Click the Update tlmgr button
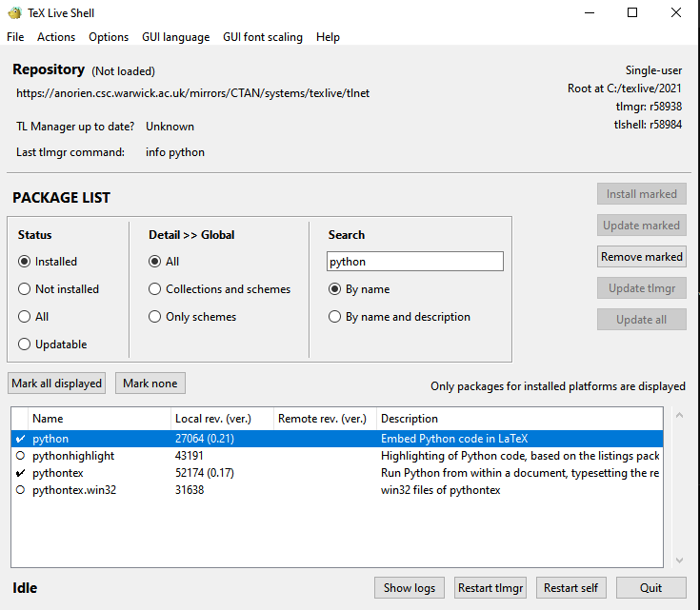This screenshot has width=700, height=610. (642, 288)
